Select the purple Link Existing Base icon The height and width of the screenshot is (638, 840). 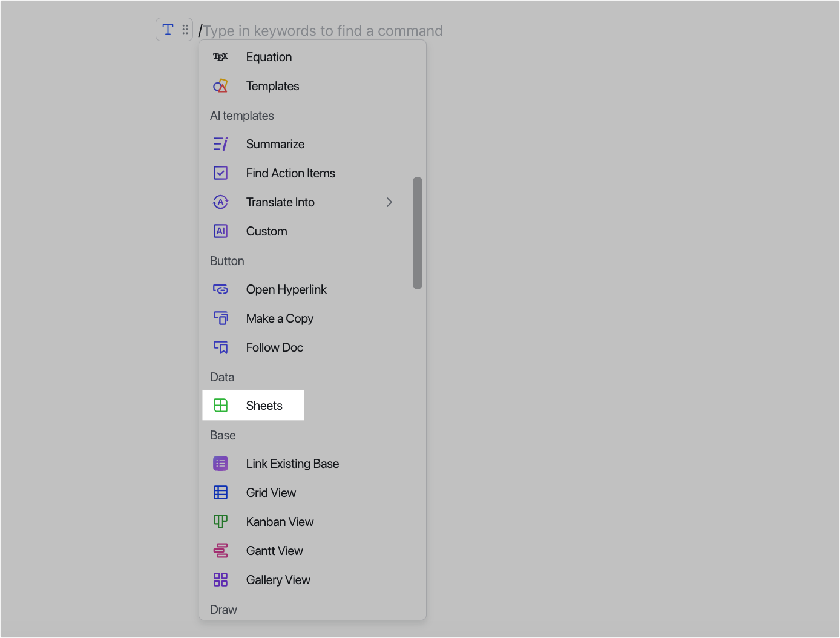(x=220, y=463)
